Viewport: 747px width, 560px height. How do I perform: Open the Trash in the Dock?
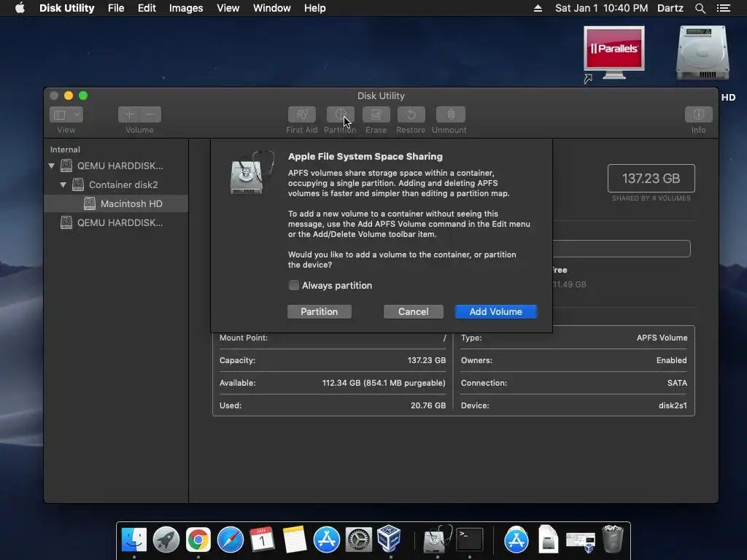(613, 539)
